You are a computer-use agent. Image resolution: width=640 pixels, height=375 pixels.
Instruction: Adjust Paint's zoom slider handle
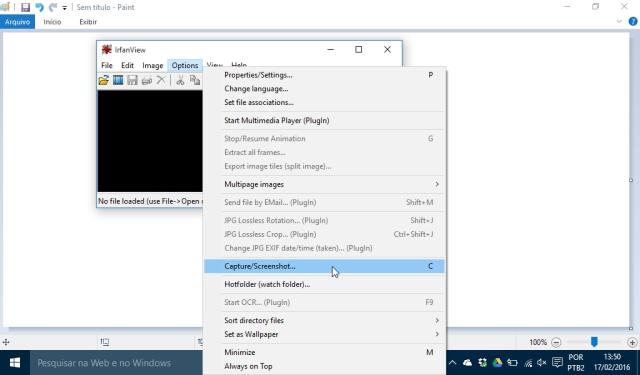pyautogui.click(x=594, y=342)
